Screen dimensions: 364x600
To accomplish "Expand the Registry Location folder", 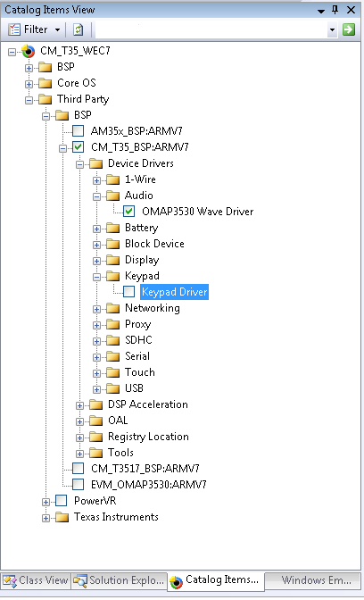I will 79,437.
